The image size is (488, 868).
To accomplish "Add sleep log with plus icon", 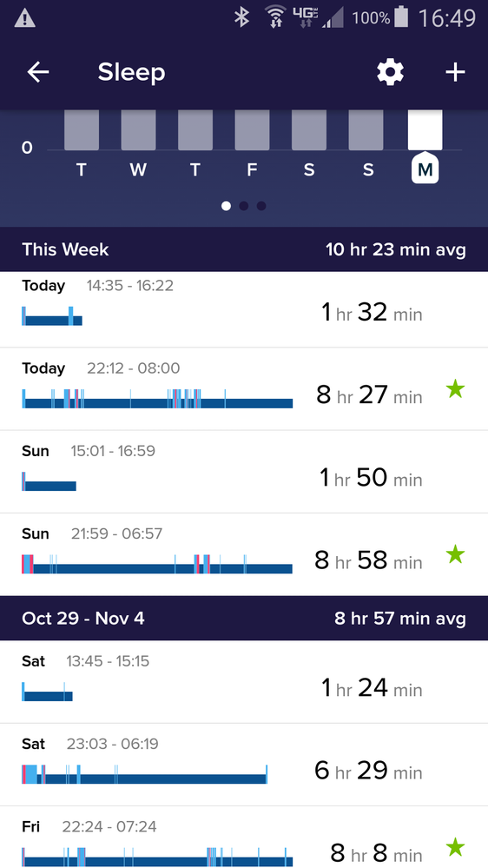I will pos(455,72).
